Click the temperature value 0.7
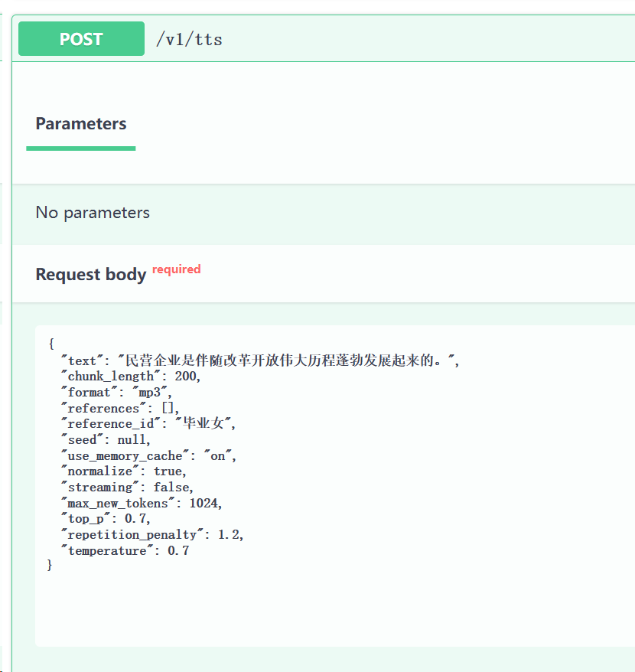This screenshot has height=672, width=635. [x=178, y=551]
